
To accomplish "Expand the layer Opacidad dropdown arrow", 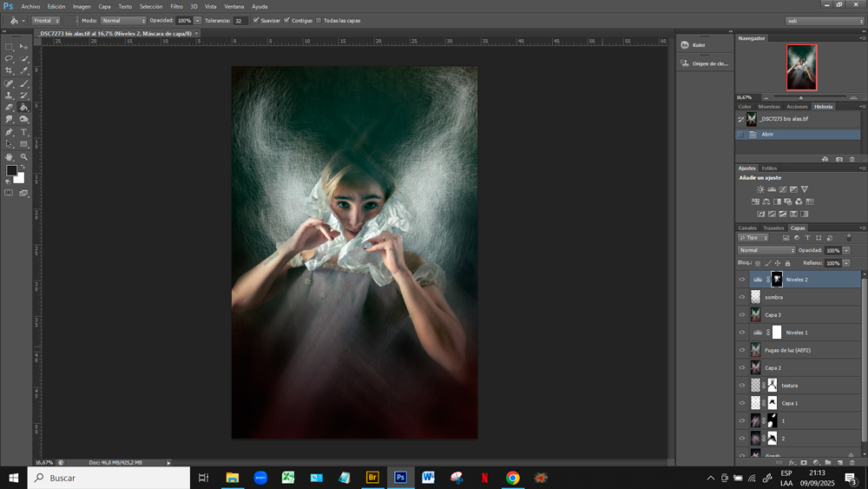I will [846, 250].
